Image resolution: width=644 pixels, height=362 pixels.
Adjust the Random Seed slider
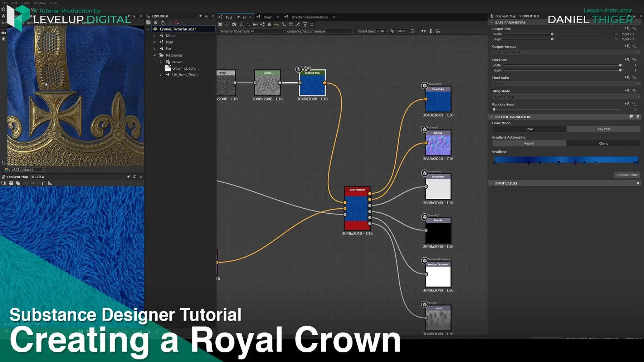coord(494,109)
